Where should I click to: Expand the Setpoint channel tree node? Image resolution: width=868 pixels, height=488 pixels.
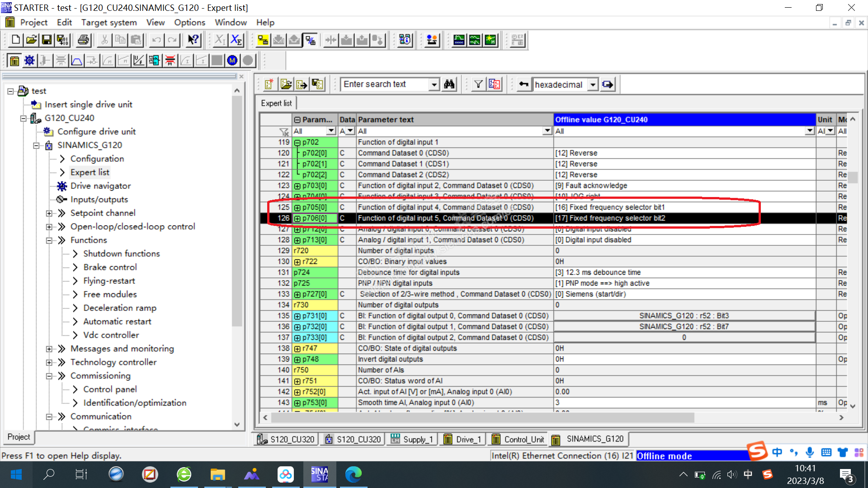49,213
